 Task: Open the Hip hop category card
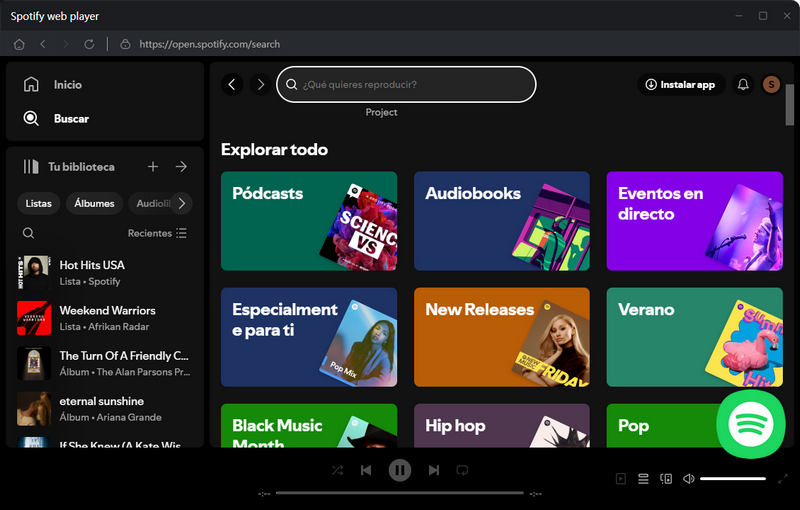click(502, 426)
